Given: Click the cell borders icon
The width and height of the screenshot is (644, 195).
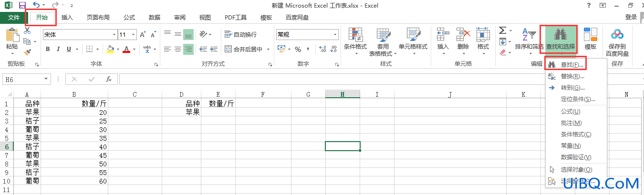Looking at the screenshot, I should [90, 49].
